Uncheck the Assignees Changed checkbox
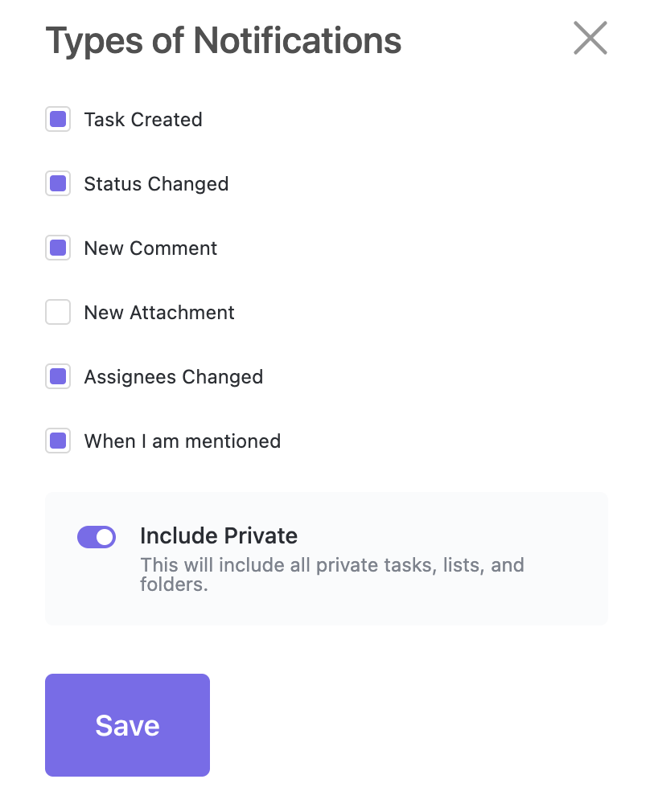 (58, 377)
